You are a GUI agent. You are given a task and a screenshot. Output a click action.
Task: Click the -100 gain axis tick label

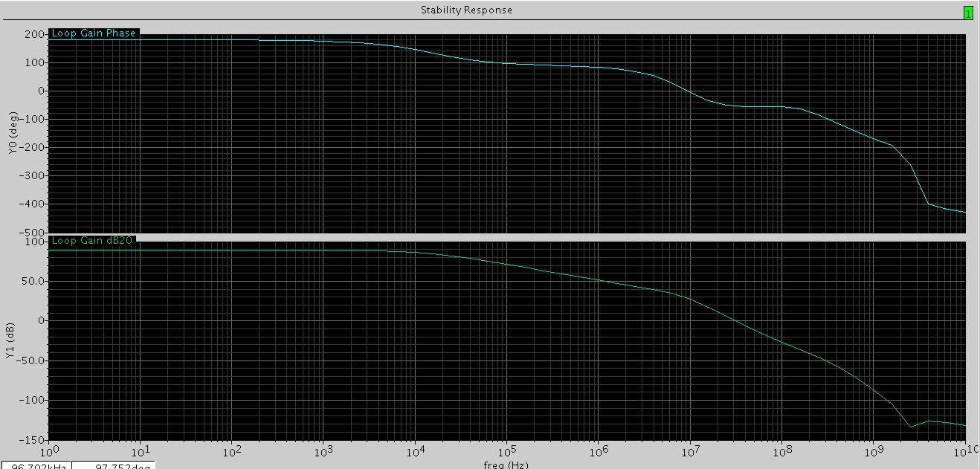coord(33,400)
